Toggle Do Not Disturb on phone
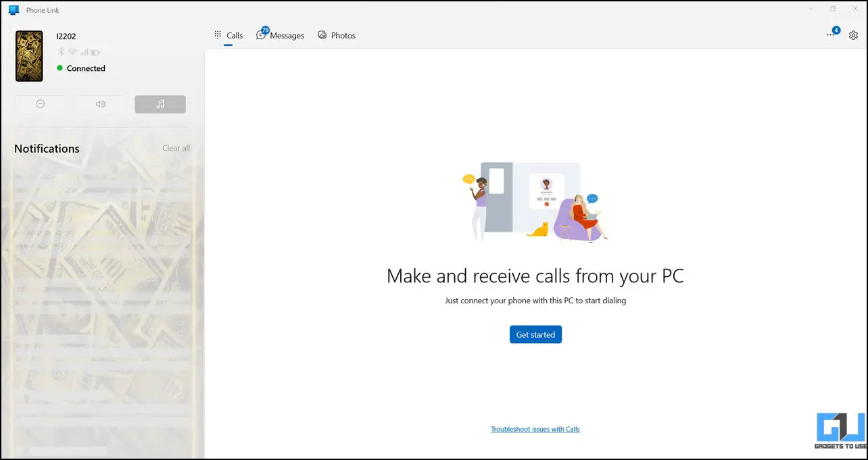The image size is (868, 460). [x=41, y=104]
